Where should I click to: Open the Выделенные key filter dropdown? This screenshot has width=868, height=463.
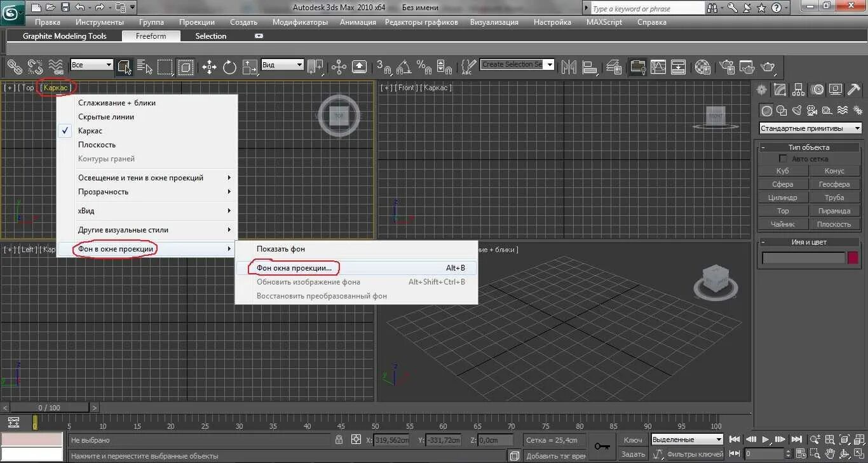point(688,440)
